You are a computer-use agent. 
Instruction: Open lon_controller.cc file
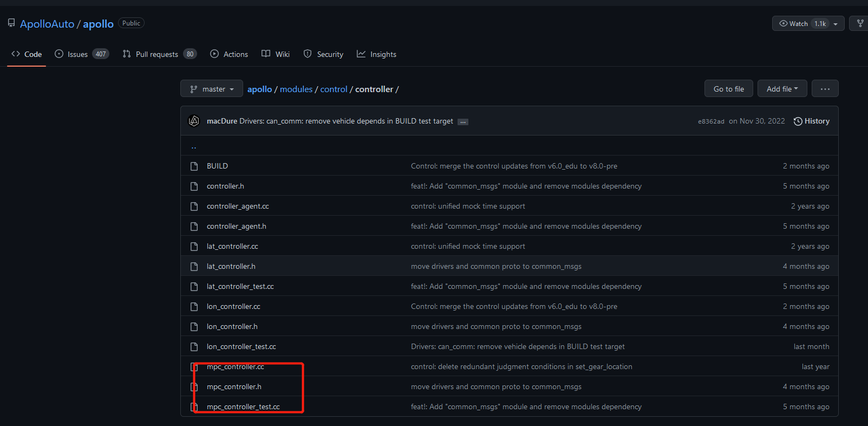click(233, 306)
